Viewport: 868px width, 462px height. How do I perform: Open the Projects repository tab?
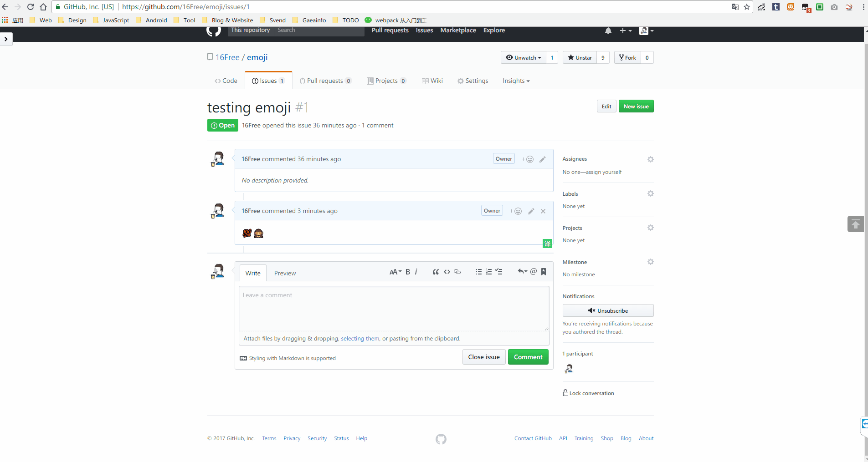[386, 81]
